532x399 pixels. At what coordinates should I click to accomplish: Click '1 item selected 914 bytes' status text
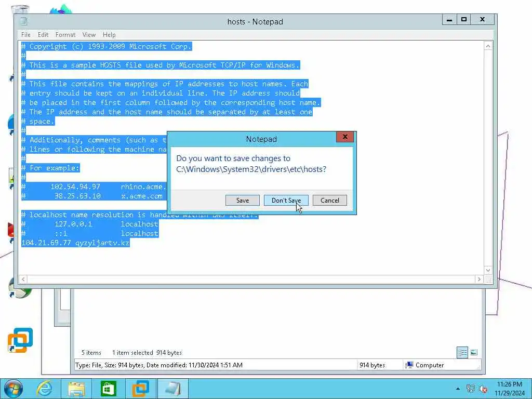[147, 353]
